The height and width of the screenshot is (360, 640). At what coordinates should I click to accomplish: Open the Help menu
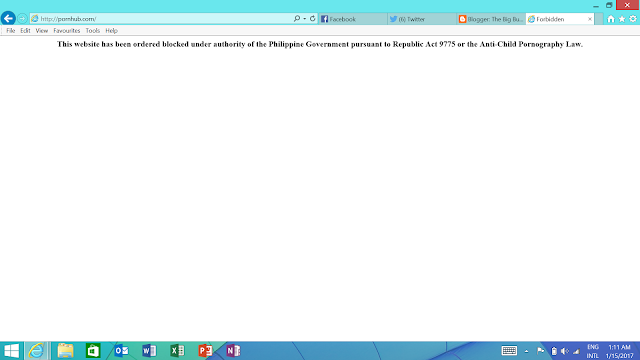point(111,31)
